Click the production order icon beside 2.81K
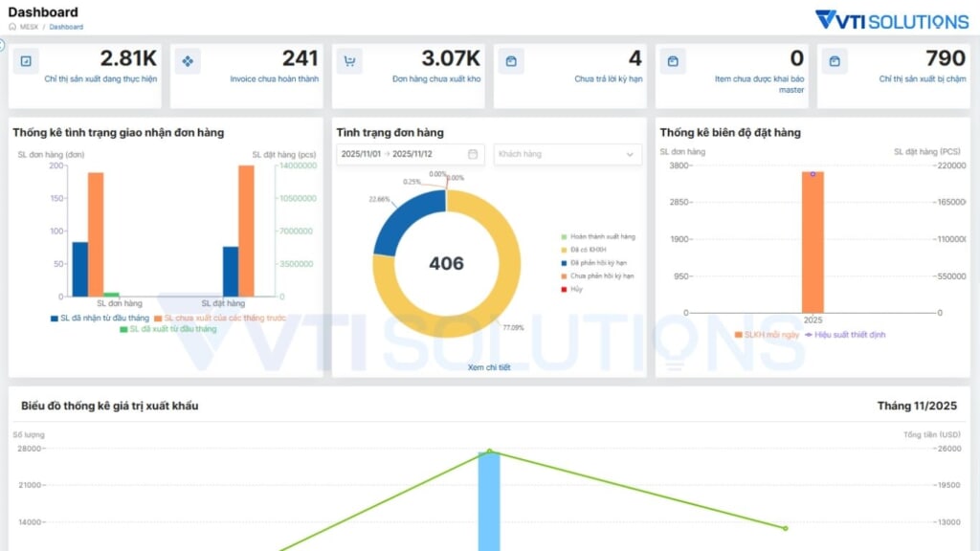The width and height of the screenshot is (980, 551). [x=26, y=61]
